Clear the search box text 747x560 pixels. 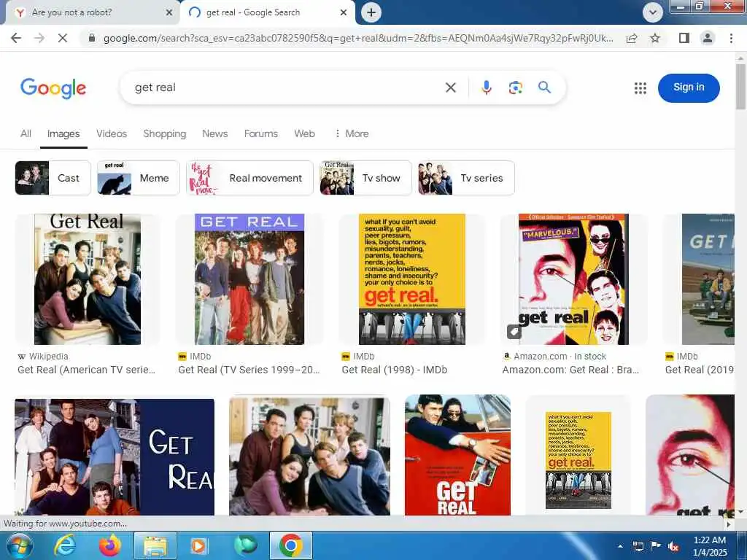pos(451,87)
